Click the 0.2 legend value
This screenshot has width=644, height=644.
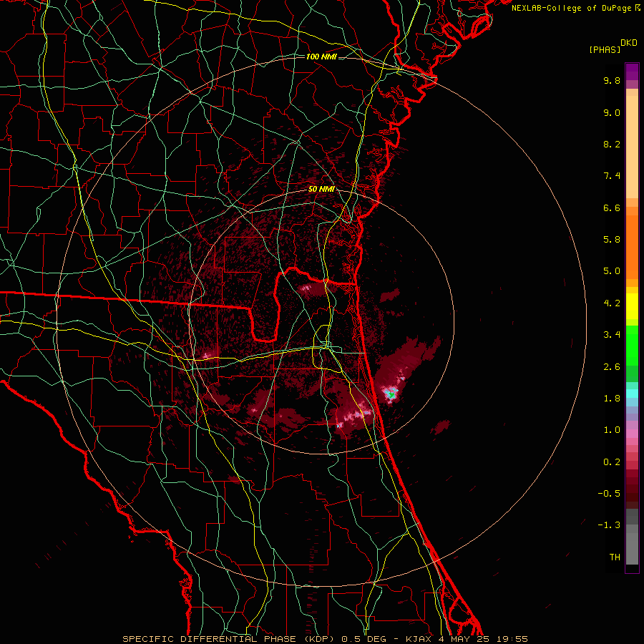pos(612,462)
